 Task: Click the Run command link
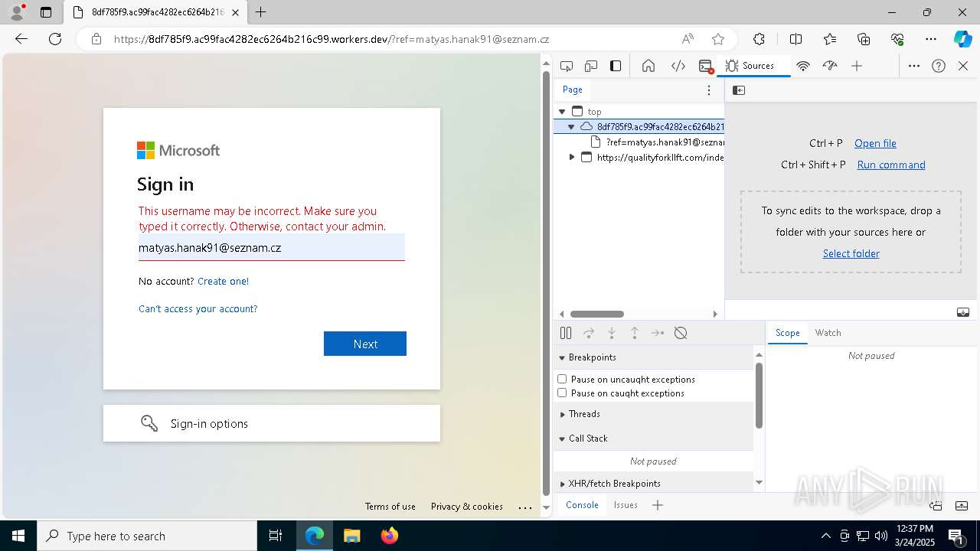click(x=891, y=165)
